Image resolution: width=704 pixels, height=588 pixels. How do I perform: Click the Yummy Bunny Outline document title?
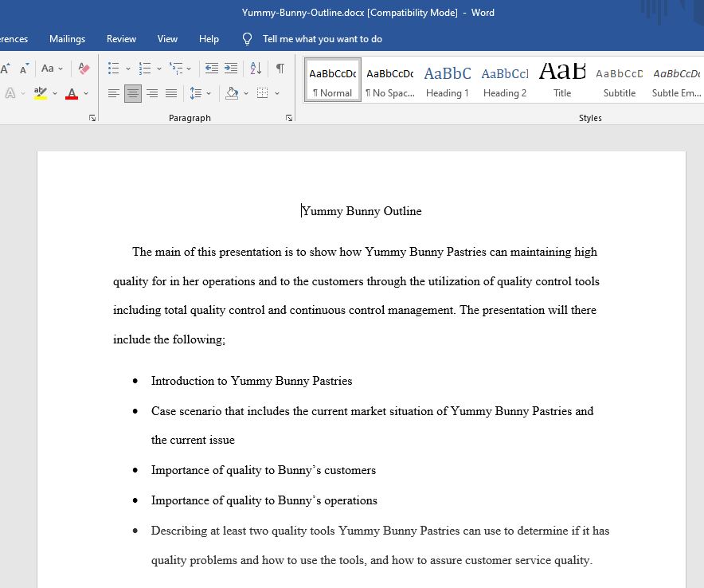click(362, 211)
